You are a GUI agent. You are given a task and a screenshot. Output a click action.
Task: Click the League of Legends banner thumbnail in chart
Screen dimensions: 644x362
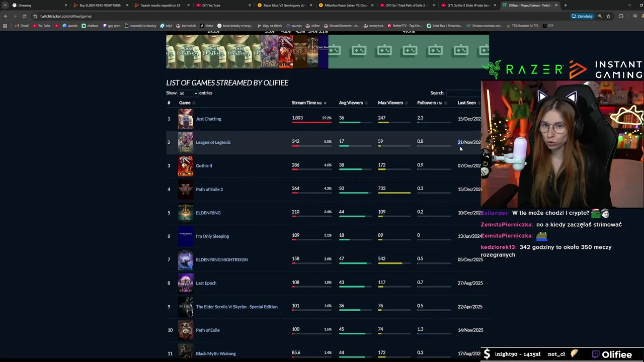click(x=269, y=51)
